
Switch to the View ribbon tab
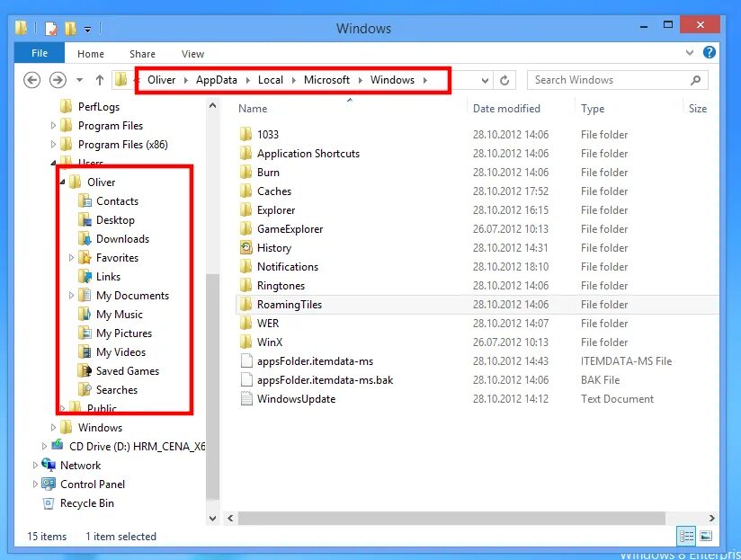click(x=192, y=54)
